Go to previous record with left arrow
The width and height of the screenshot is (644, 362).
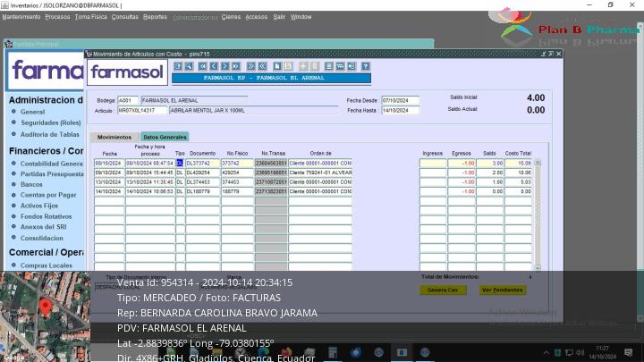coord(214,66)
